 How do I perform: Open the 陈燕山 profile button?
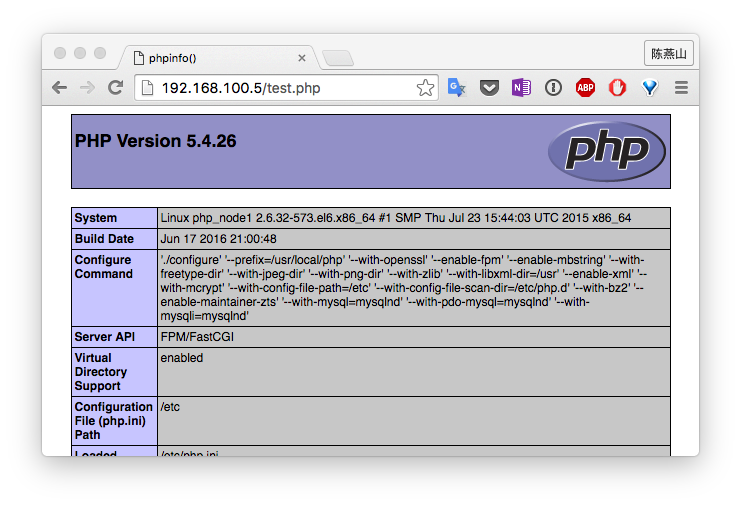tap(668, 53)
